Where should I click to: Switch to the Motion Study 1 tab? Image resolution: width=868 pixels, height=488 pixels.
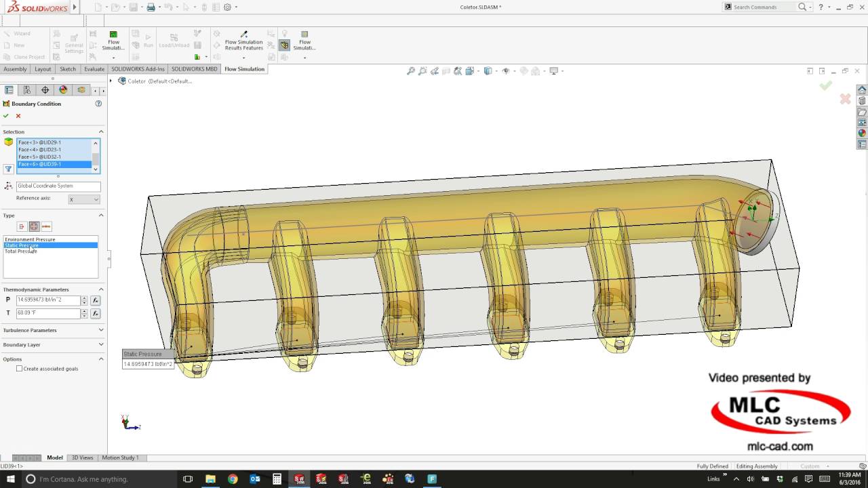point(120,457)
